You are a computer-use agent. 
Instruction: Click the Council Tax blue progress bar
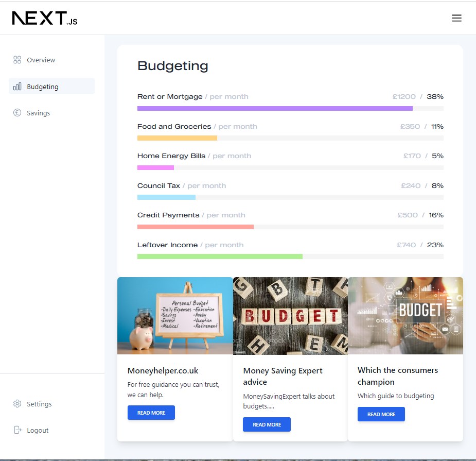(x=166, y=197)
